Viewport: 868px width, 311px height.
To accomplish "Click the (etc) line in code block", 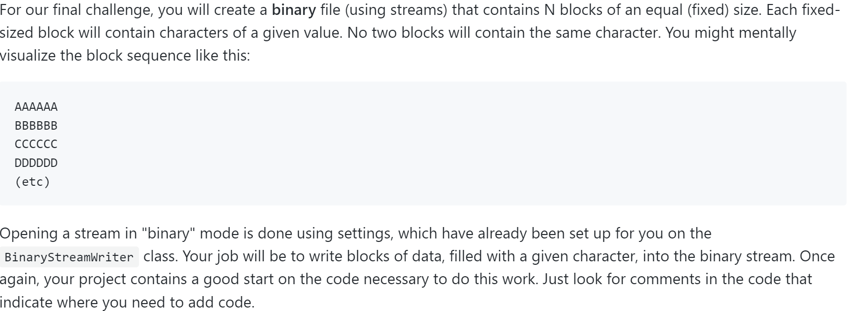I will [x=32, y=182].
